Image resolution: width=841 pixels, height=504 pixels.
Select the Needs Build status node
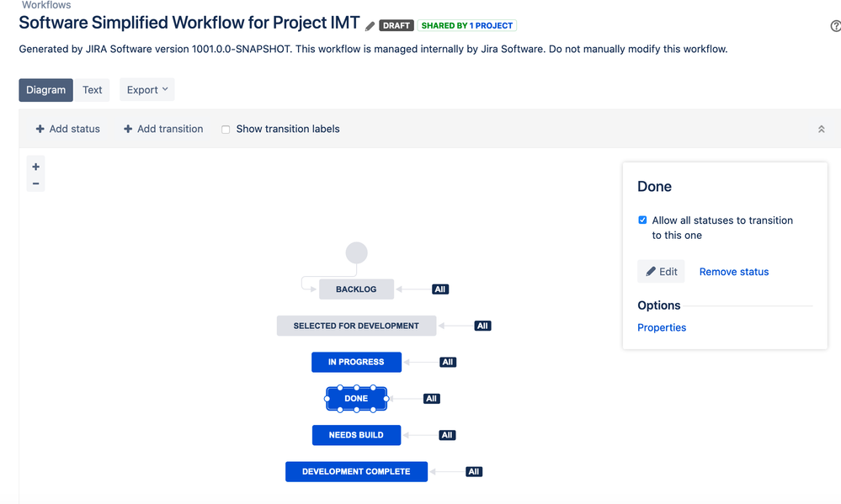356,435
